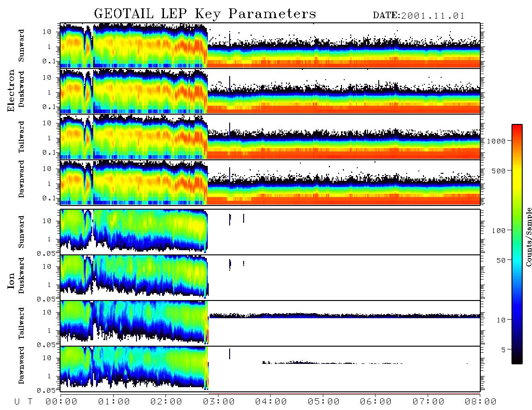The image size is (532, 410).
Task: Select the Ion Sunward axis label
Action: pyautogui.click(x=21, y=232)
